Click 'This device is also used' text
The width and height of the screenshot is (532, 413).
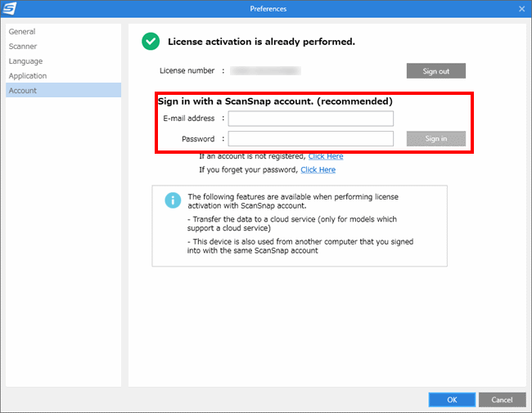[300, 246]
